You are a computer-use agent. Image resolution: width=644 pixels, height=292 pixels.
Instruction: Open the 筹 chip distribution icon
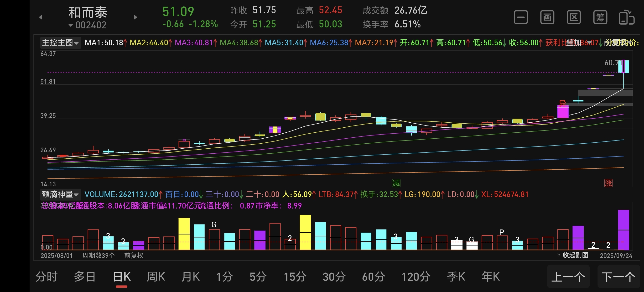tap(600, 17)
